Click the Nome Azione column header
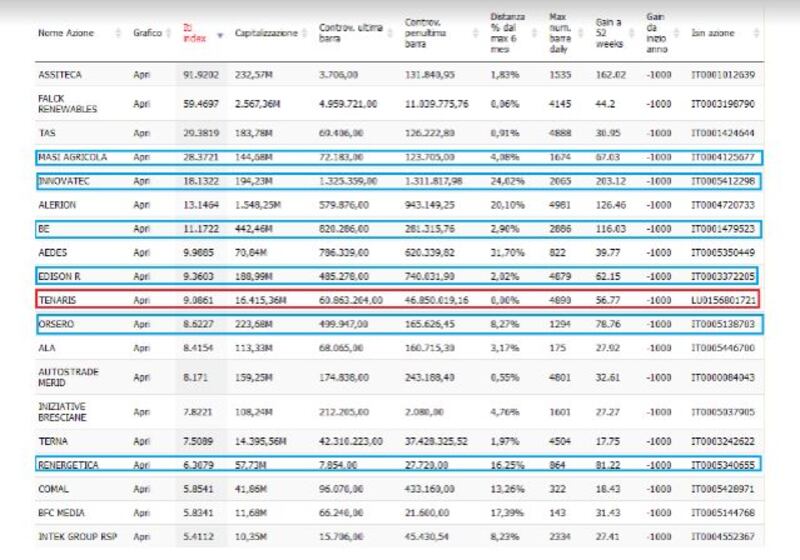Image resolution: width=800 pixels, height=560 pixels. [66, 33]
